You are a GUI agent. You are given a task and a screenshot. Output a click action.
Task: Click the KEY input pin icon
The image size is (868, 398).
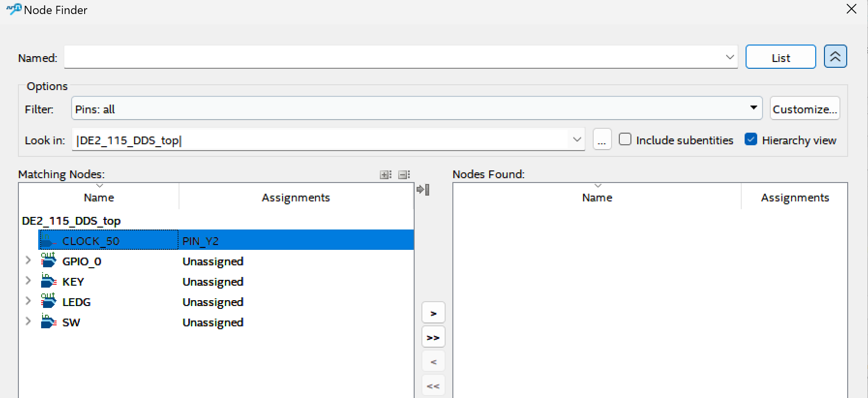(x=48, y=281)
